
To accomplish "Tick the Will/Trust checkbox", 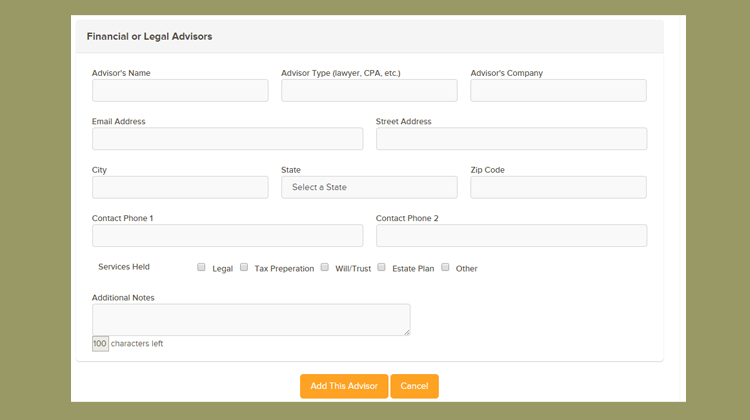I will coord(325,267).
